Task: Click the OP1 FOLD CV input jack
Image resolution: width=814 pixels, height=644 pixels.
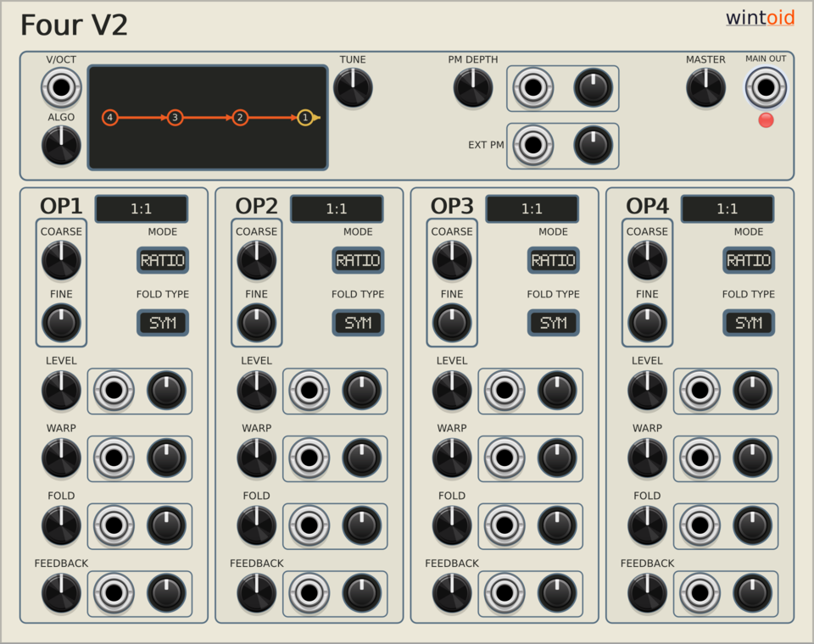Action: click(114, 525)
